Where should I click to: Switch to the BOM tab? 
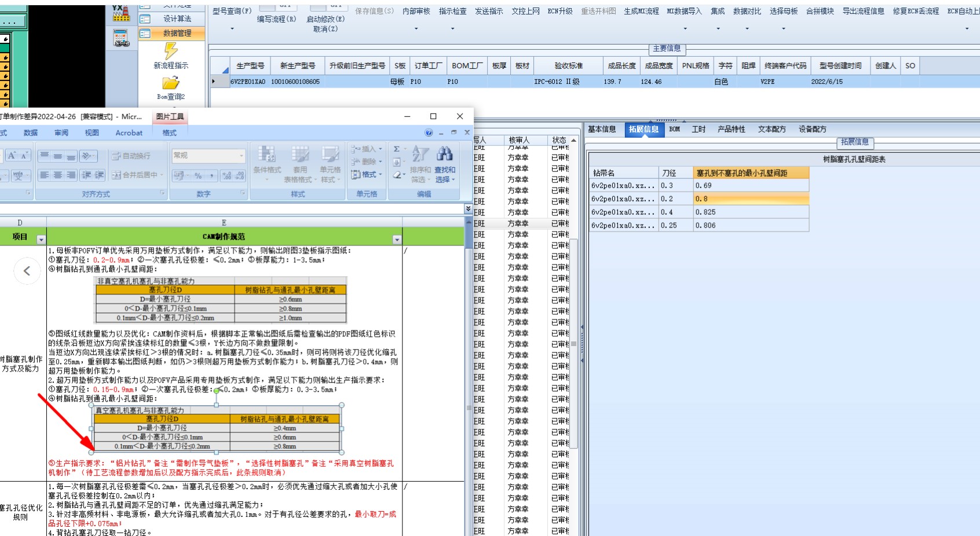(675, 129)
